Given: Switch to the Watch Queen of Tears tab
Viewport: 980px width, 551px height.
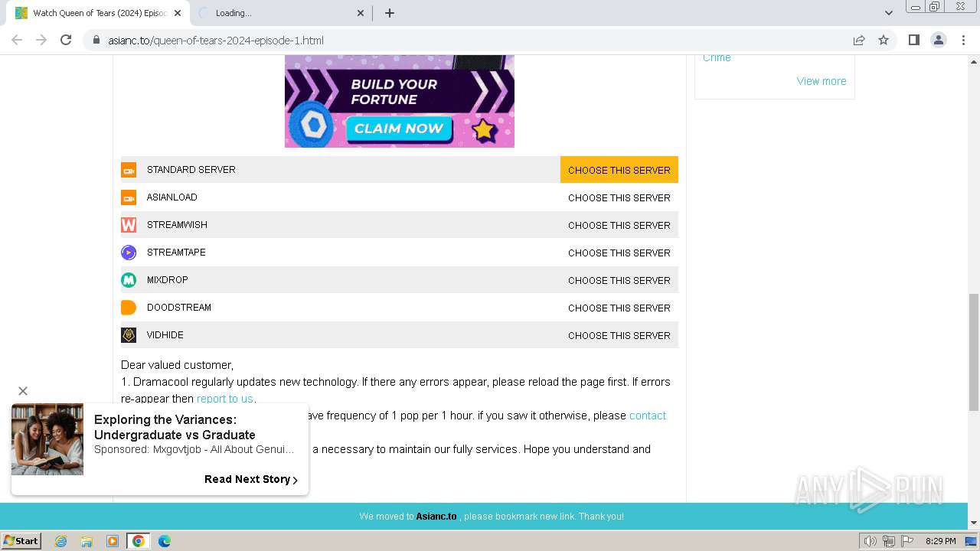Looking at the screenshot, I should click(x=100, y=13).
